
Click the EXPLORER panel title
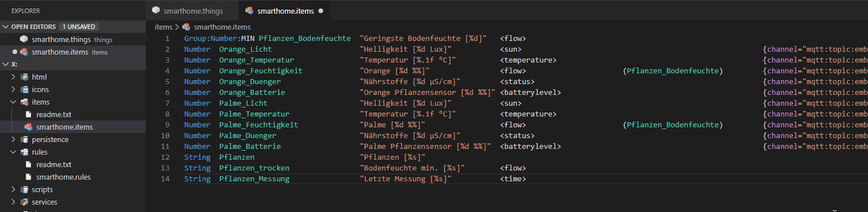(26, 11)
